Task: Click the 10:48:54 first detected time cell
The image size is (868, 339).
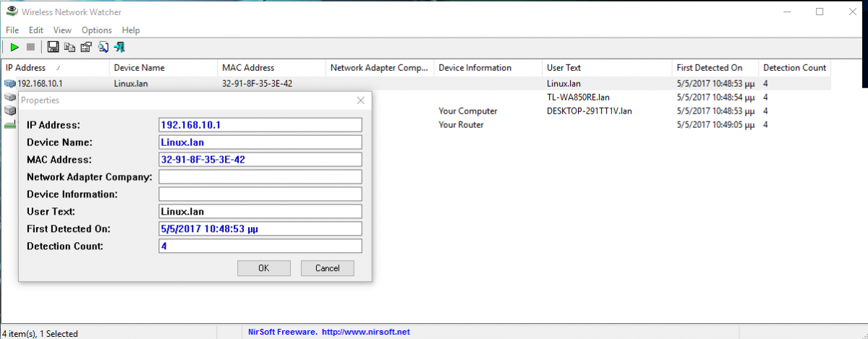Action: (x=715, y=98)
